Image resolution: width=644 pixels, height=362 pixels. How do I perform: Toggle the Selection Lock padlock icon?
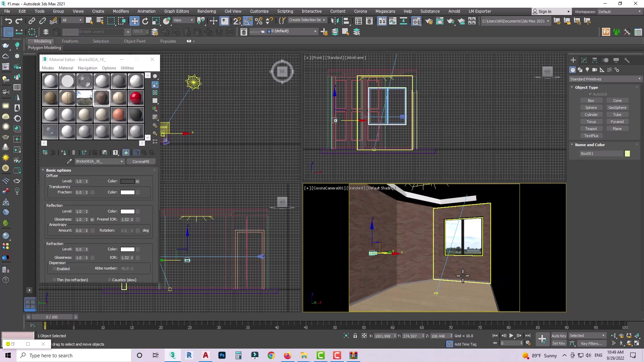(x=355, y=336)
